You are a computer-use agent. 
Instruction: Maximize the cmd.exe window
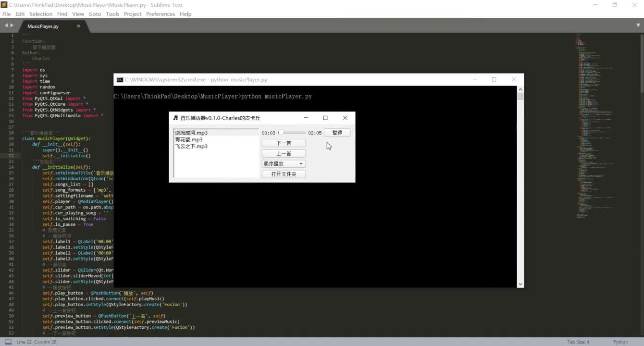pos(494,80)
